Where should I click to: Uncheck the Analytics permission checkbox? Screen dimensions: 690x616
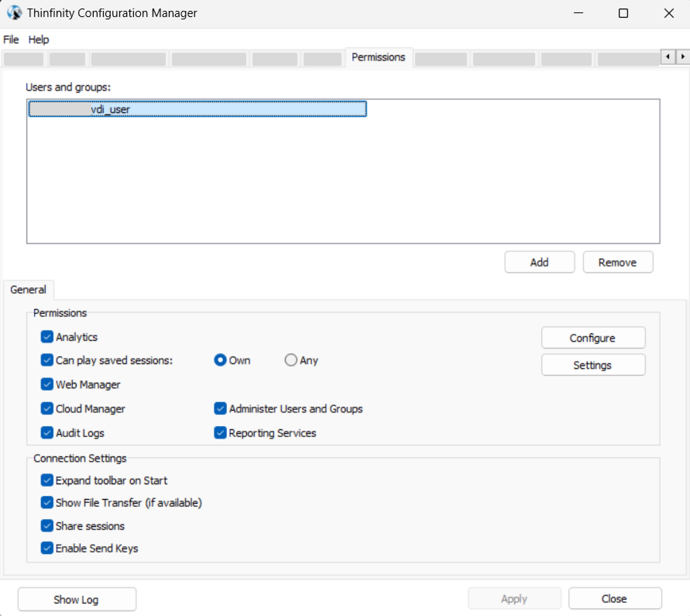(x=47, y=337)
